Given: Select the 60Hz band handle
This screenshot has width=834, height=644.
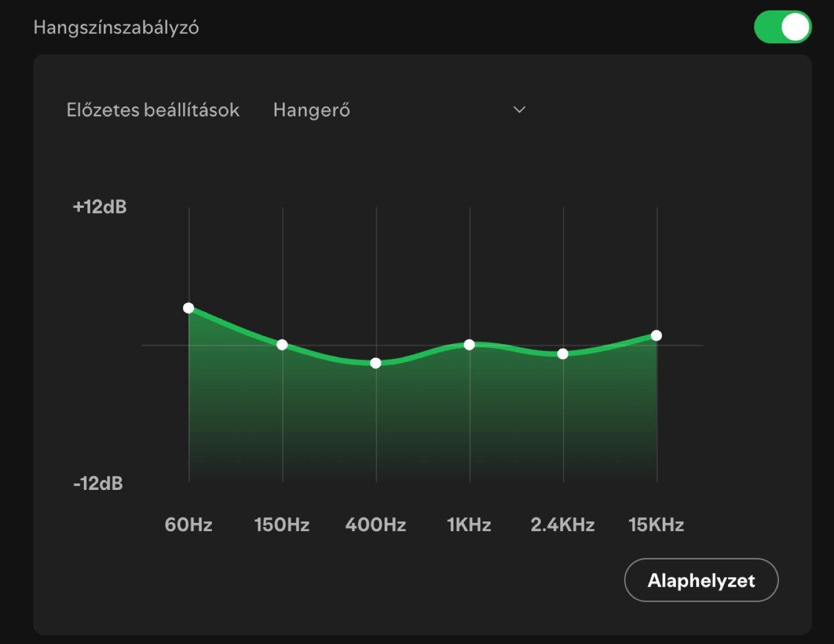Looking at the screenshot, I should tap(189, 308).
